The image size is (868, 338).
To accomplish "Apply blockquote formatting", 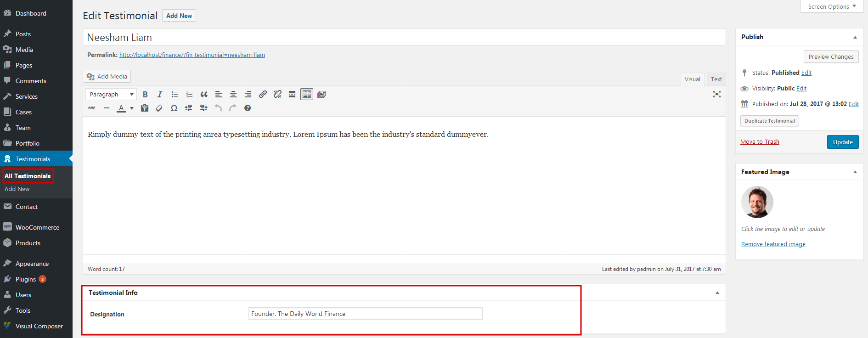I will point(204,94).
